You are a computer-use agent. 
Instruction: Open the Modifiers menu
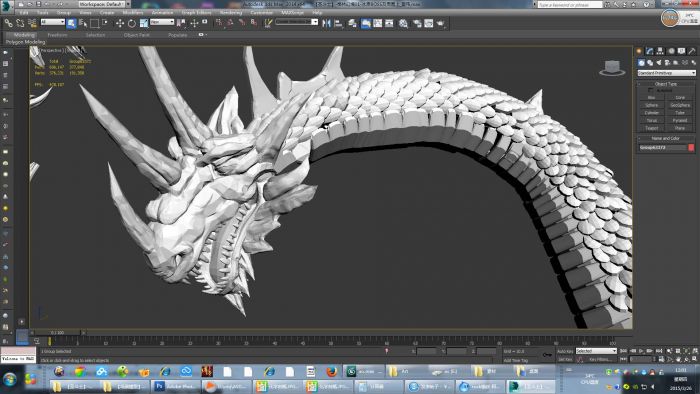[133, 12]
